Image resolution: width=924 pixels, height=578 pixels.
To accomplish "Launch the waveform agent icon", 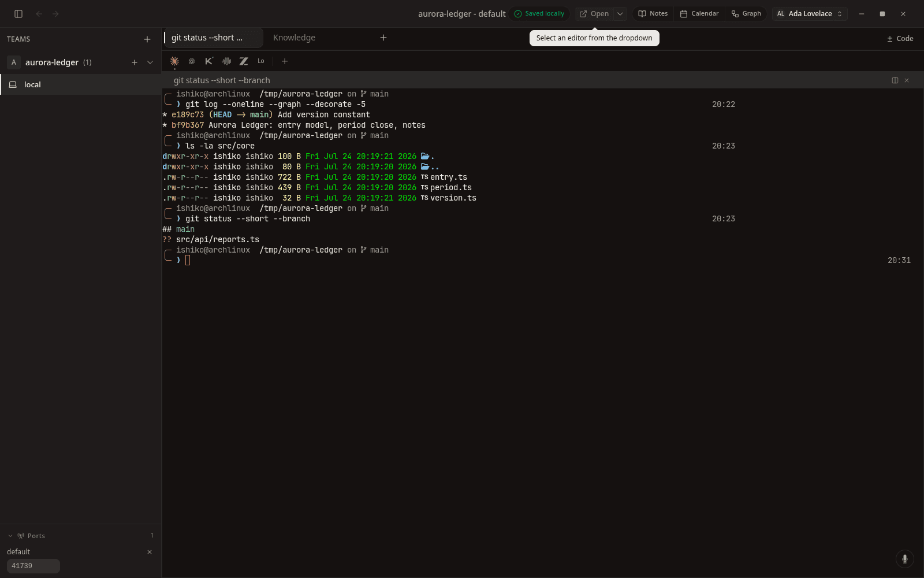I will (x=226, y=61).
